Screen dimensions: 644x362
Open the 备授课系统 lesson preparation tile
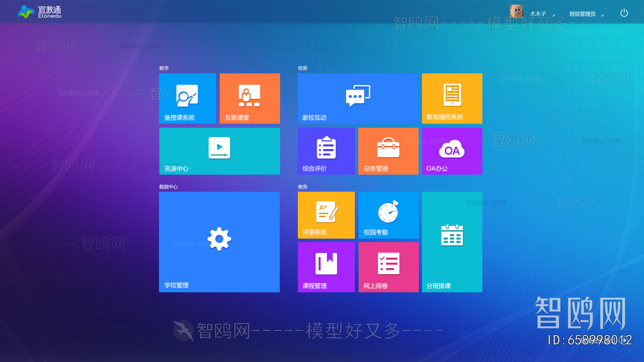click(187, 99)
